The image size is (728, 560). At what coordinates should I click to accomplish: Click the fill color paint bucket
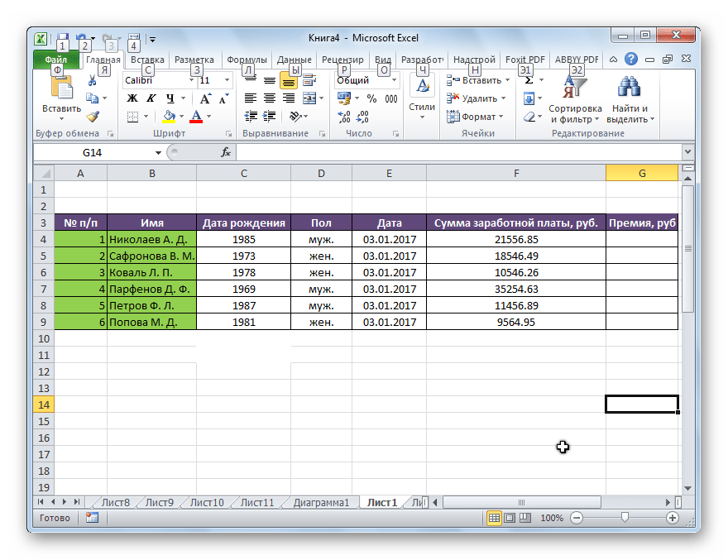tap(169, 117)
